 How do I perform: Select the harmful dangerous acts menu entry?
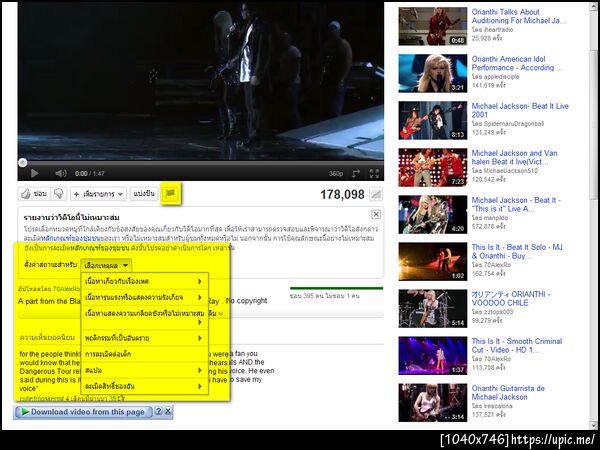tap(145, 338)
